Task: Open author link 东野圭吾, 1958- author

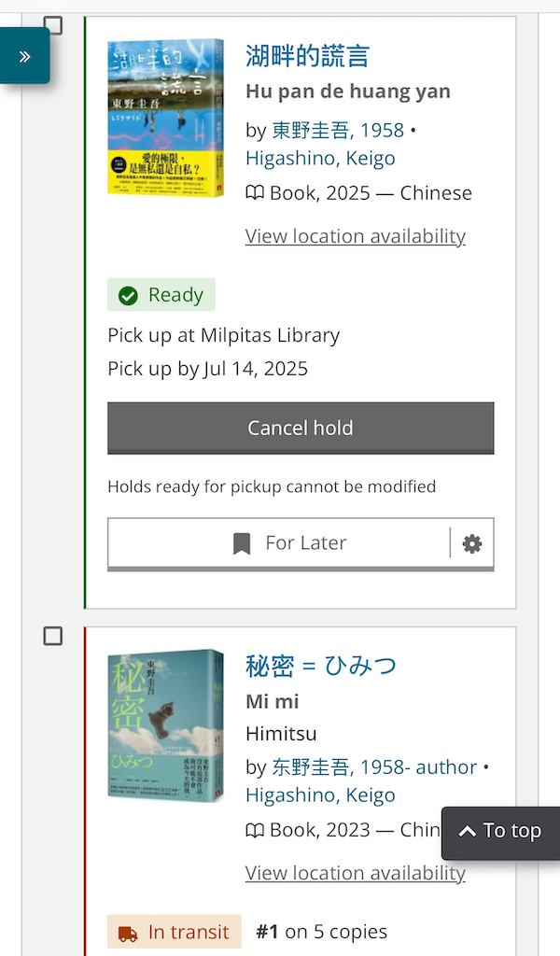Action: click(374, 766)
